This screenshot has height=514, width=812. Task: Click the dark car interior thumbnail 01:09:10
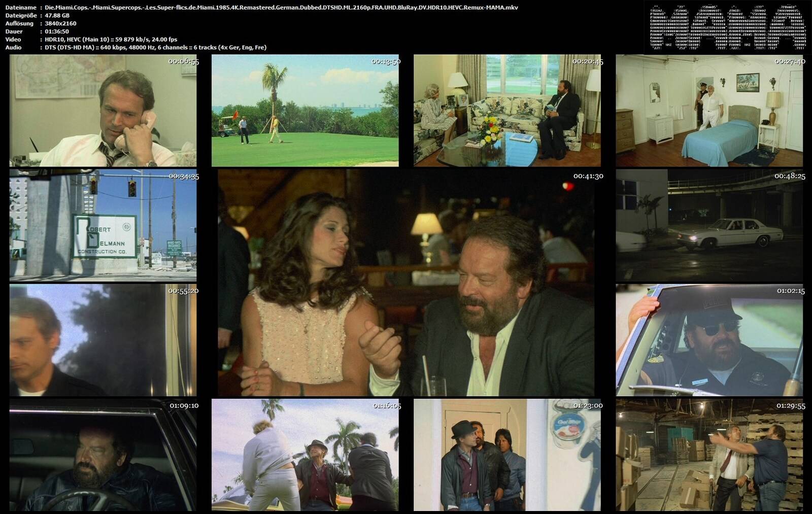point(103,455)
